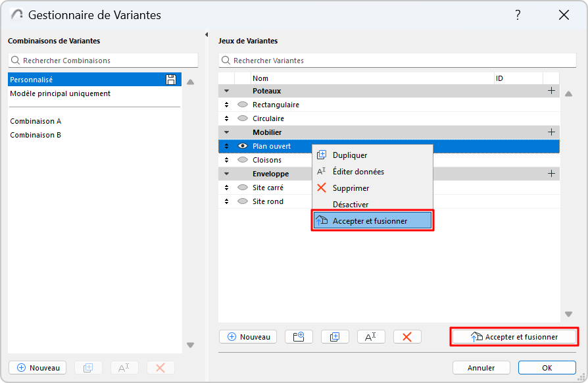Open help with the question mark
Image resolution: width=588 pixels, height=383 pixels.
click(x=518, y=15)
